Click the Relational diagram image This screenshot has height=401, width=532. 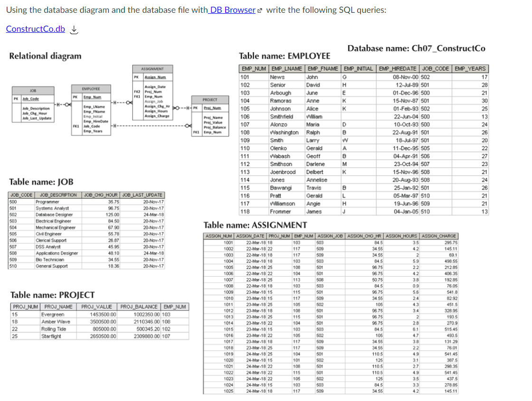coord(121,101)
